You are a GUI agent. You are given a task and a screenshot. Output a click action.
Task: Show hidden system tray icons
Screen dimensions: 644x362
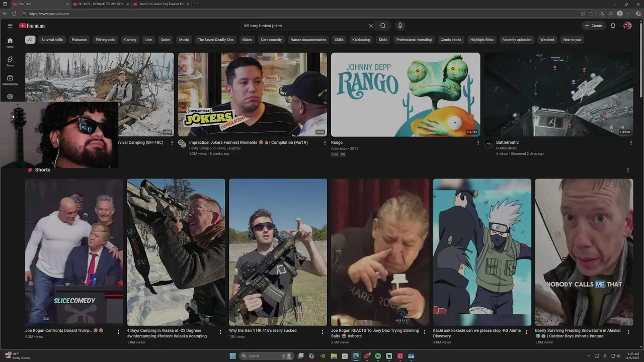coord(589,356)
